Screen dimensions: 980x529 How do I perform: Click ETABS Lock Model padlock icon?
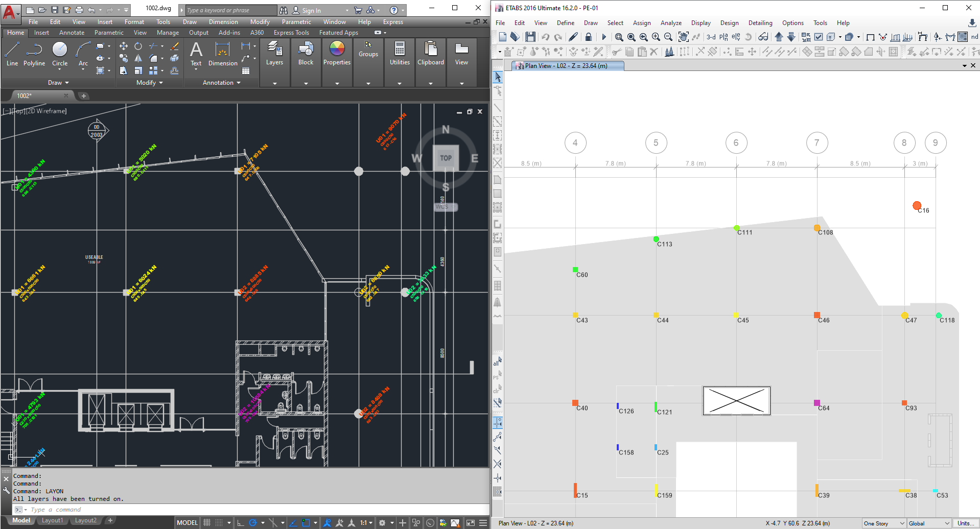pos(588,37)
